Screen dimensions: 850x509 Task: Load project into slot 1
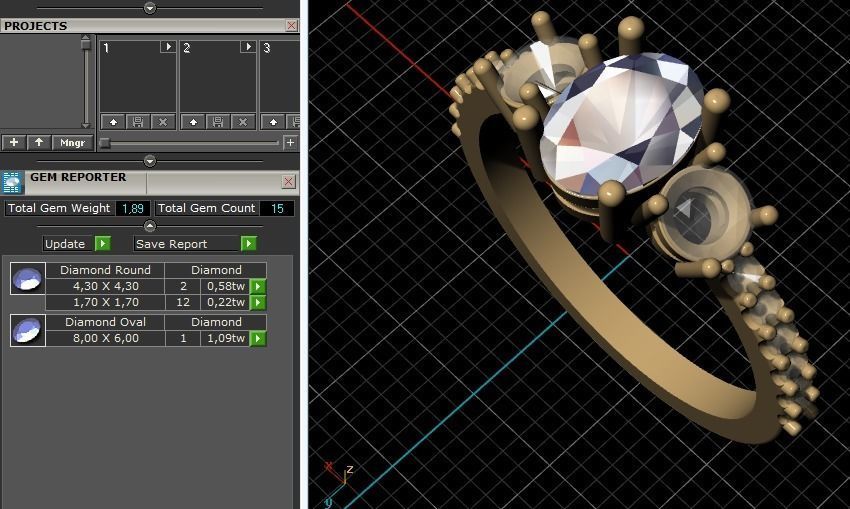click(113, 122)
